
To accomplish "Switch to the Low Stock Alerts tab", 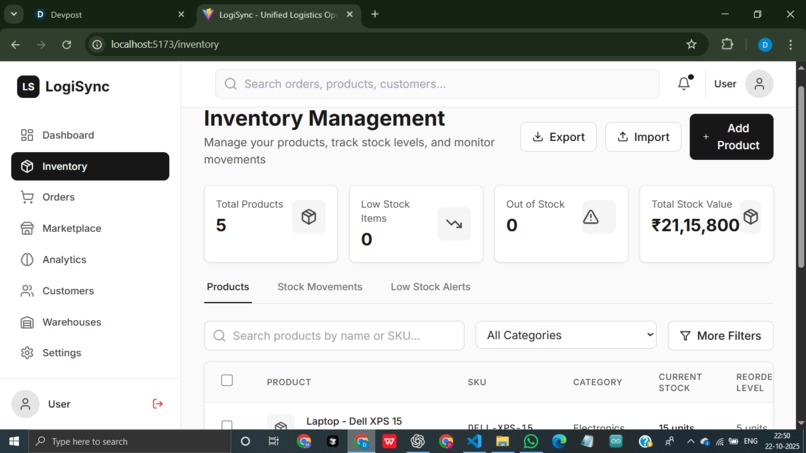I will [430, 287].
